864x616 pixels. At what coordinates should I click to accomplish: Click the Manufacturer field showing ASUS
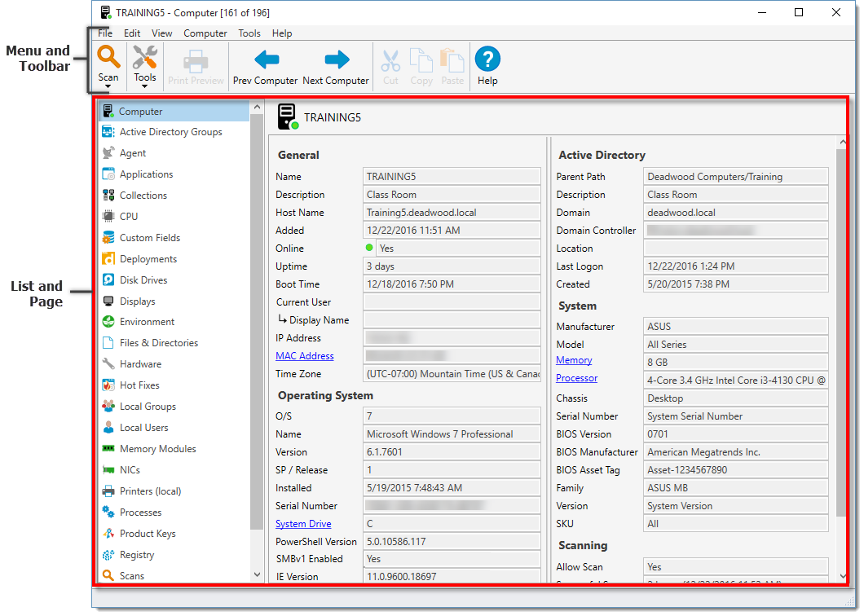tap(736, 326)
